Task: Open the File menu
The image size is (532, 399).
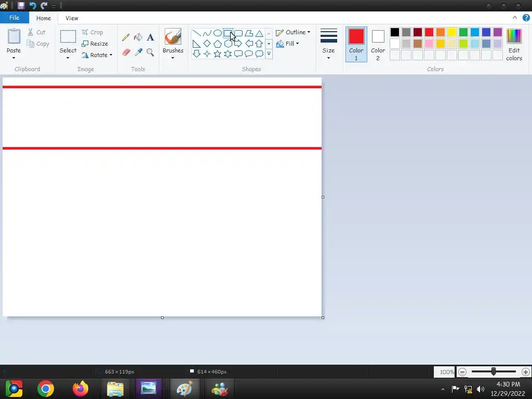Action: pyautogui.click(x=14, y=18)
